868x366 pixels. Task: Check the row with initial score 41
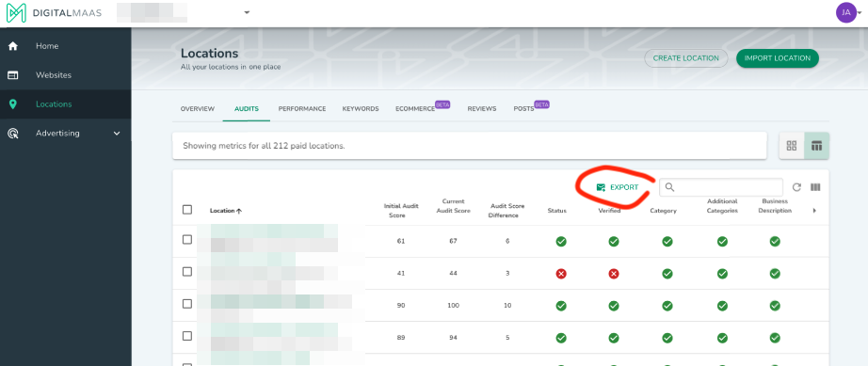[187, 272]
